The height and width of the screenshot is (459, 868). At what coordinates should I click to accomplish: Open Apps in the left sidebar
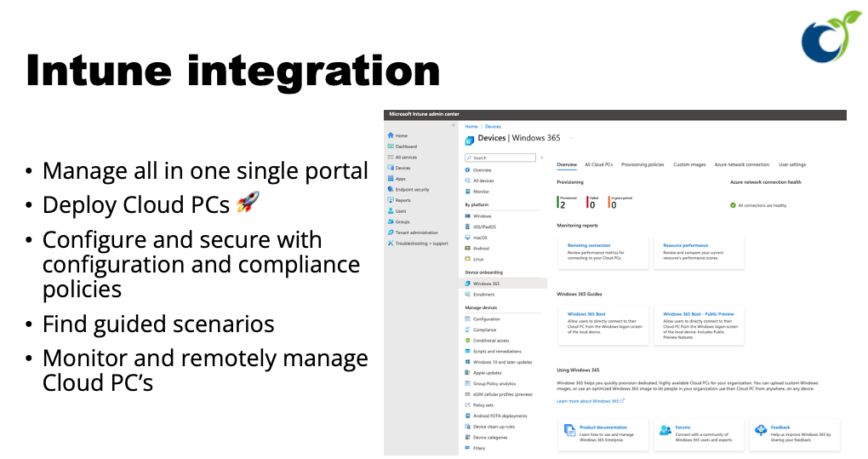click(397, 179)
